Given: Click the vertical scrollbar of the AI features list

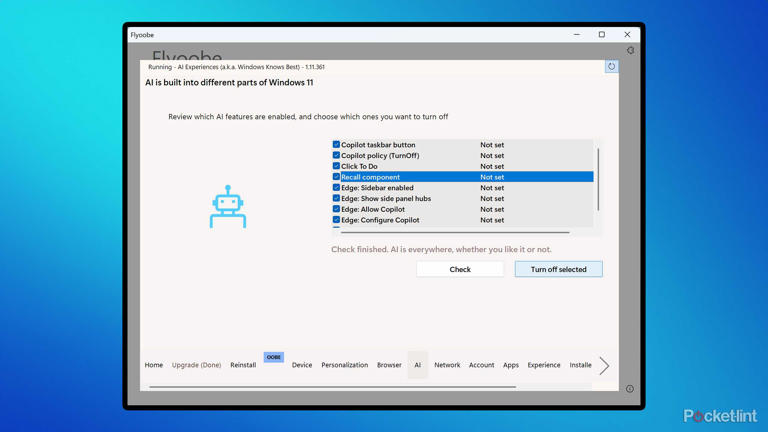Looking at the screenshot, I should [x=598, y=180].
